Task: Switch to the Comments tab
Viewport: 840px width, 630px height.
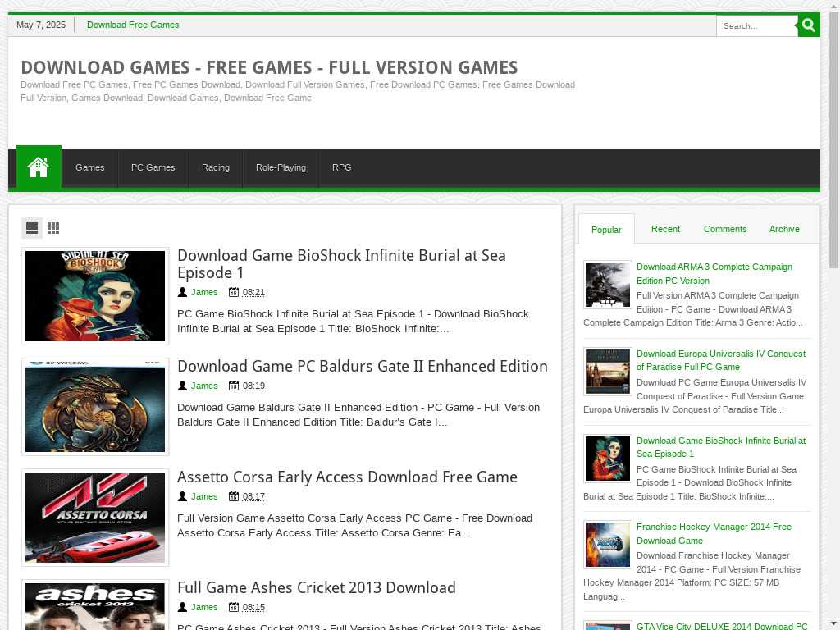Action: (x=725, y=229)
